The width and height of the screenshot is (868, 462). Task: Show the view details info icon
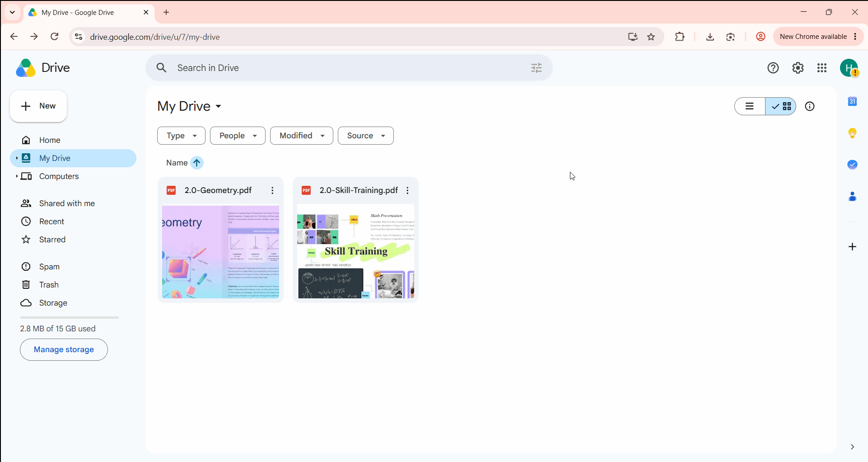pos(810,106)
